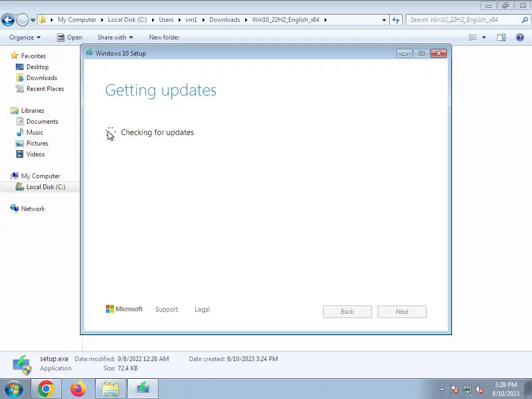Click the Action Center flag tray icon
This screenshot has height=399, width=532.
pos(455,390)
